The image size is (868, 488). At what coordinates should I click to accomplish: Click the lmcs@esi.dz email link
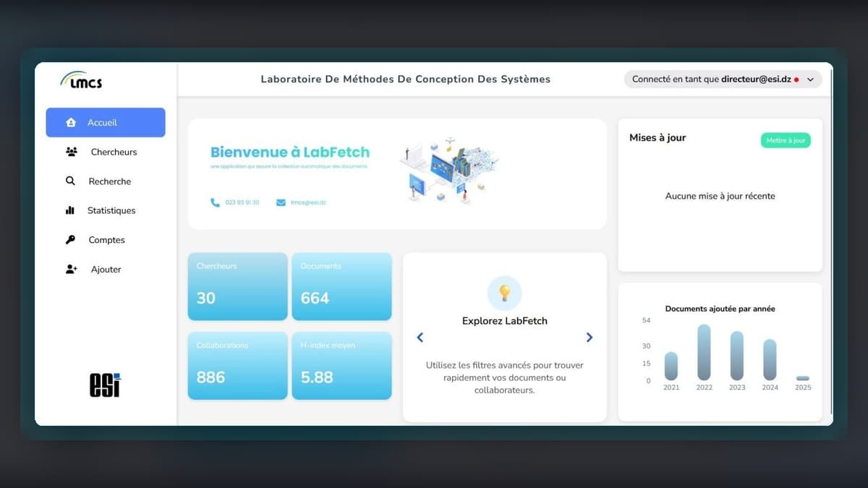[x=309, y=202]
